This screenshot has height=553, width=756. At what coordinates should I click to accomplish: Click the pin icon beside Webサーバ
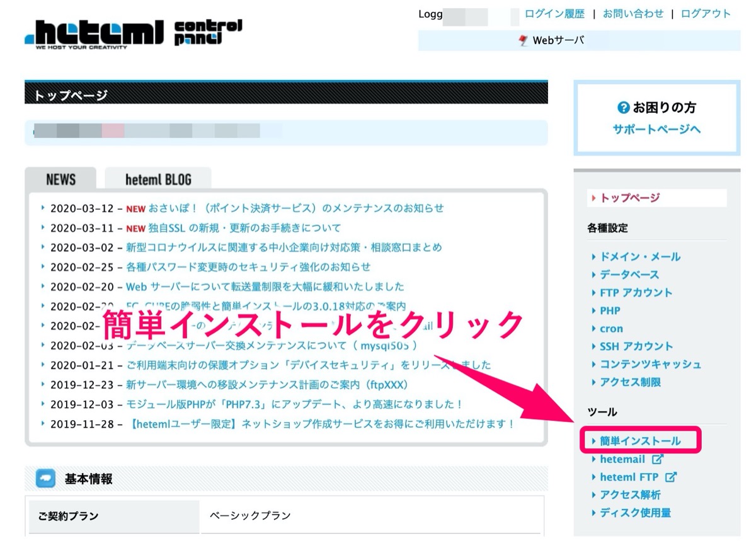pyautogui.click(x=524, y=40)
